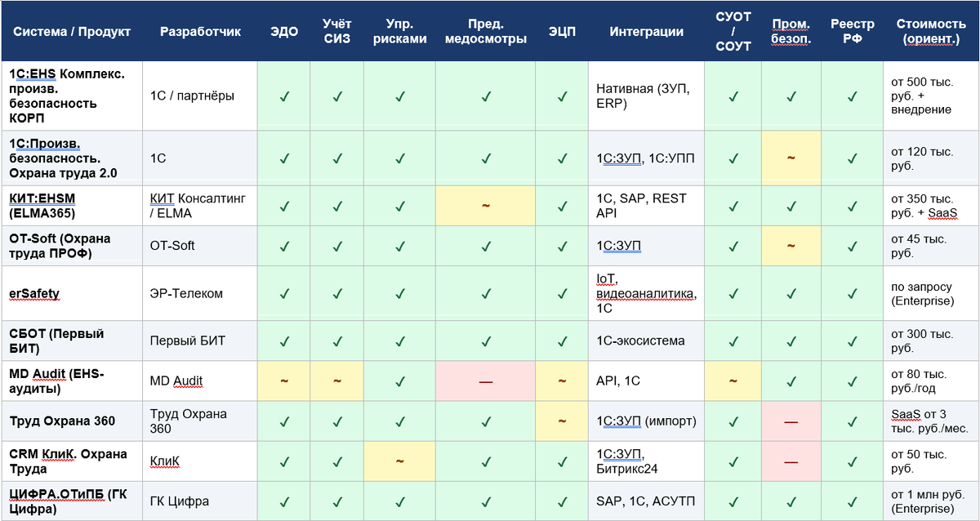Click the developer cell 'КлиК'
Screen dimensions: 980x521
[x=200, y=461]
